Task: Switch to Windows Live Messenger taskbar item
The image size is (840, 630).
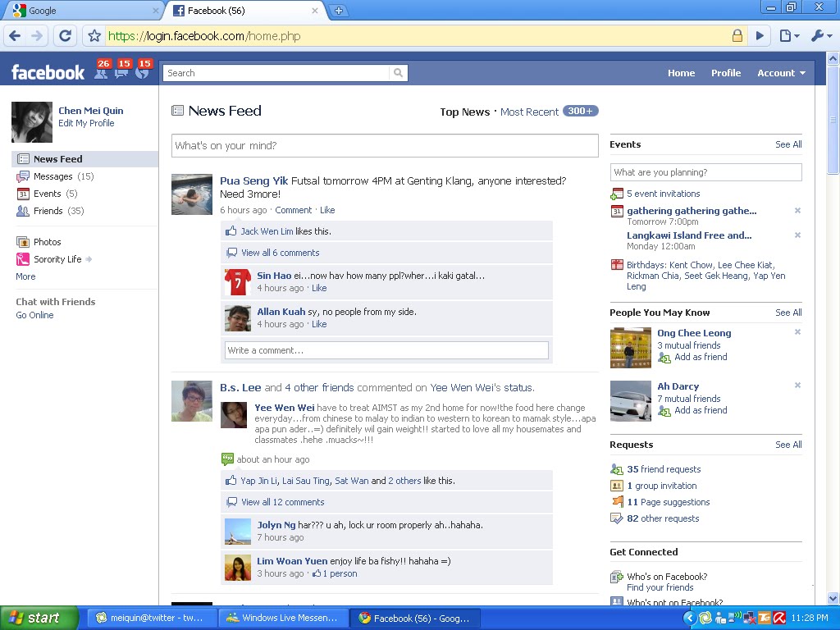Action: click(x=283, y=618)
